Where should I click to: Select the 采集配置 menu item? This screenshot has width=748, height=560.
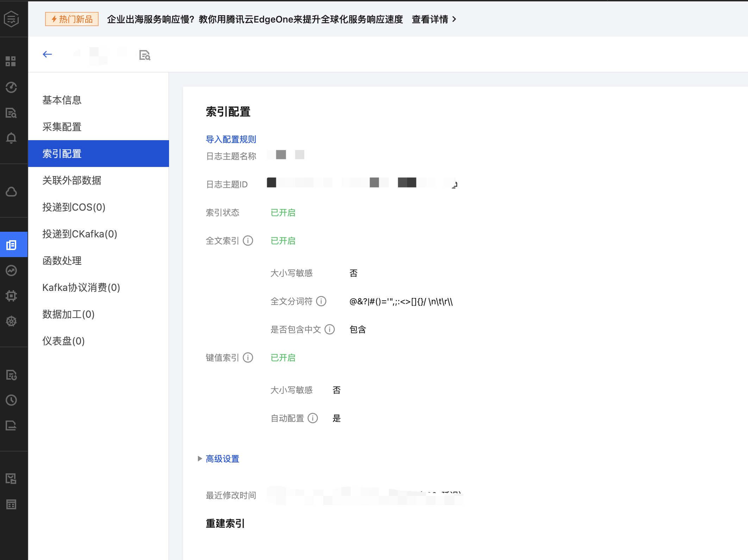[62, 127]
